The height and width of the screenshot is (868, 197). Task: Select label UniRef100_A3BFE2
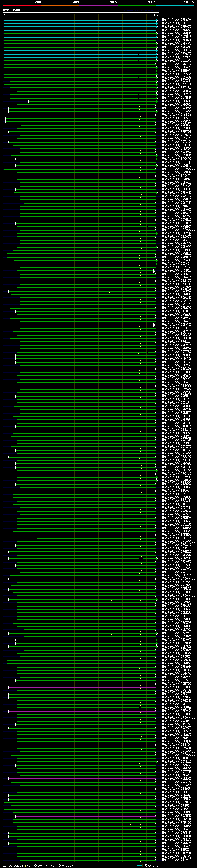176,50
